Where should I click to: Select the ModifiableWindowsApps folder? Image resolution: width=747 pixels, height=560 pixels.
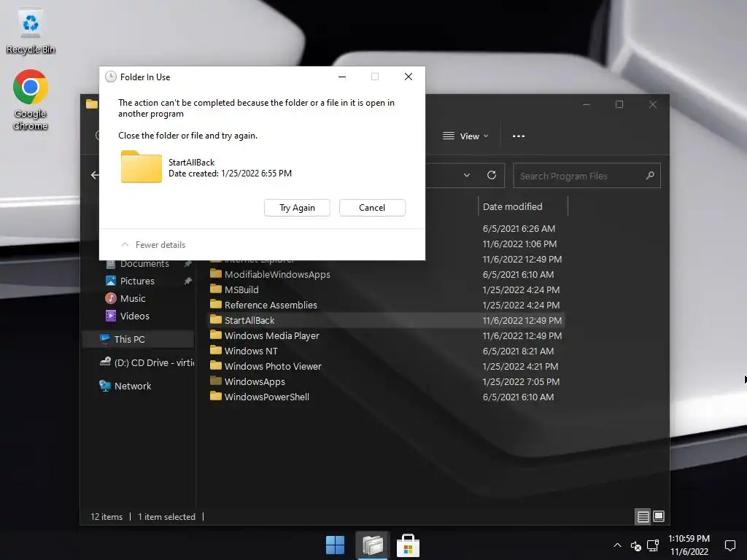pos(277,275)
